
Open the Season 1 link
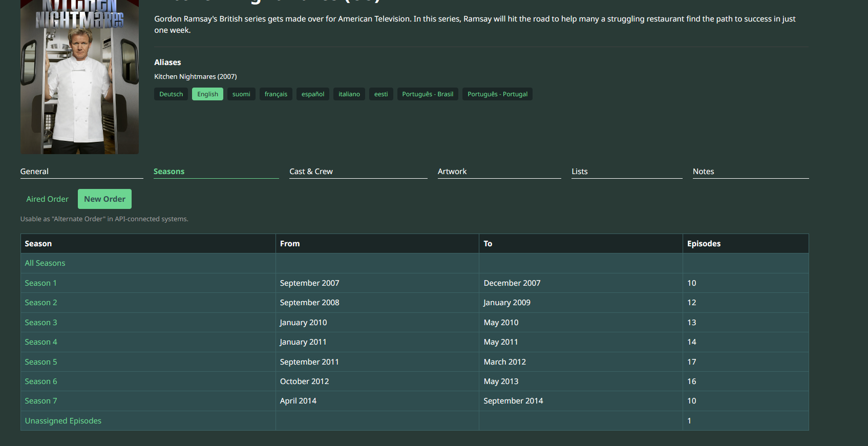(41, 283)
